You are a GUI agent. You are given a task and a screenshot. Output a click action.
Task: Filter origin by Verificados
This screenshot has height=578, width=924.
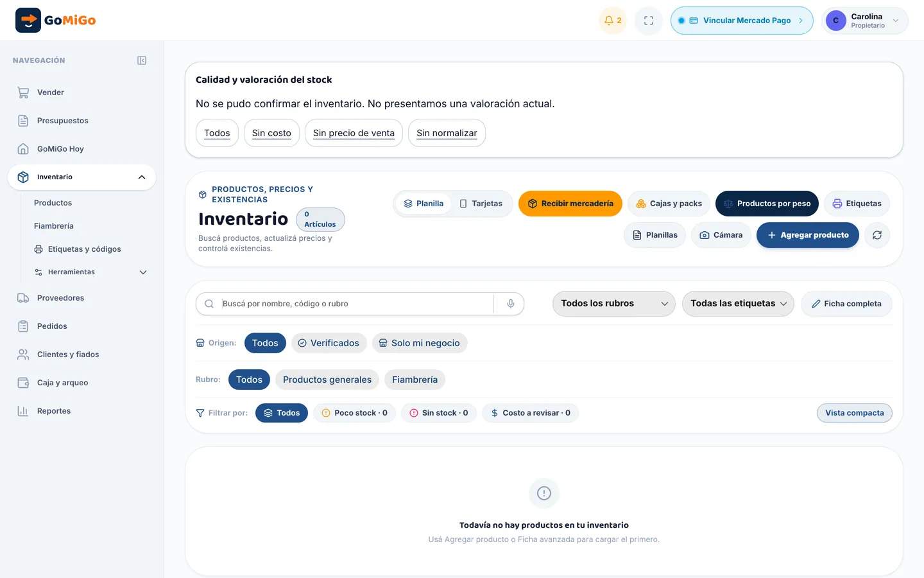(329, 343)
